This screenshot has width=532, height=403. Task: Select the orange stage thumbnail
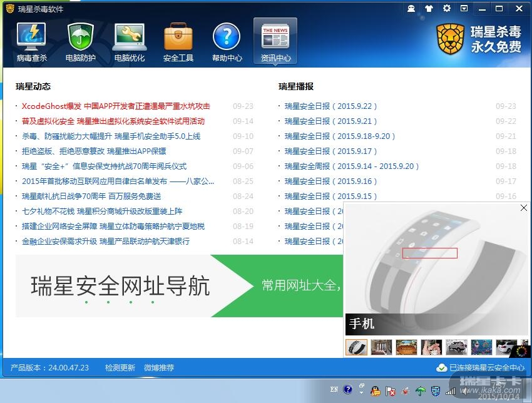pos(406,347)
